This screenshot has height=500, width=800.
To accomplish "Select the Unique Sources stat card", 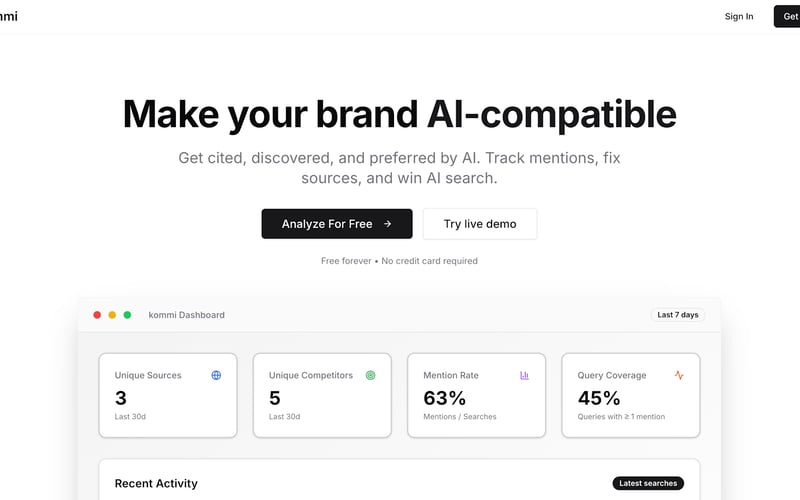I will point(168,395).
